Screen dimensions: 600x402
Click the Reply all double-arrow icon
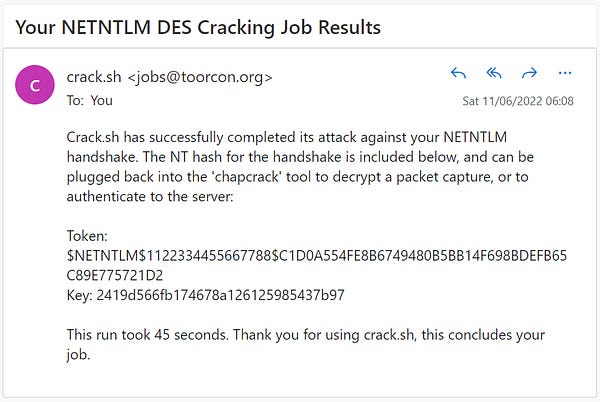coord(494,73)
